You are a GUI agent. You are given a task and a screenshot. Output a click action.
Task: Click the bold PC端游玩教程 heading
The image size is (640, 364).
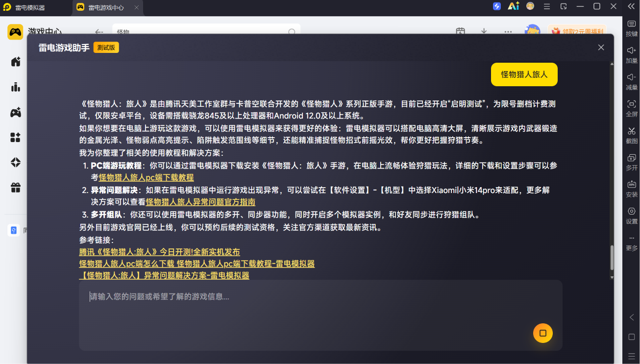pyautogui.click(x=116, y=166)
